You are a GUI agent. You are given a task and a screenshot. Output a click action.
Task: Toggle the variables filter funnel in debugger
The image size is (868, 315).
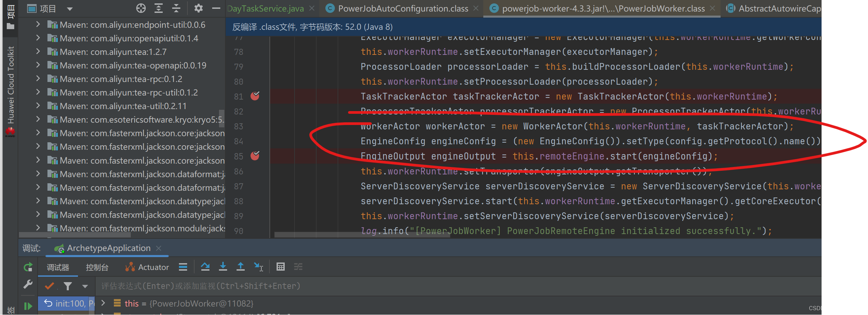click(x=67, y=286)
